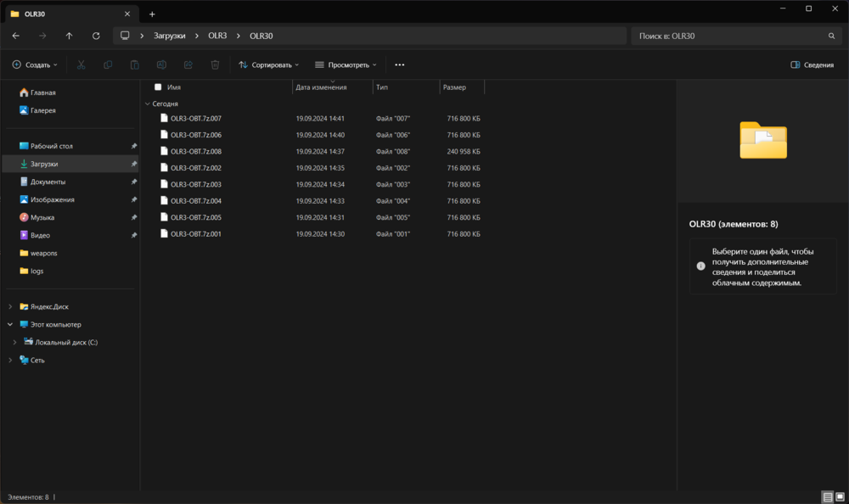The width and height of the screenshot is (849, 504).
Task: Toggle the select-all checkbox in Name header
Action: pos(158,87)
